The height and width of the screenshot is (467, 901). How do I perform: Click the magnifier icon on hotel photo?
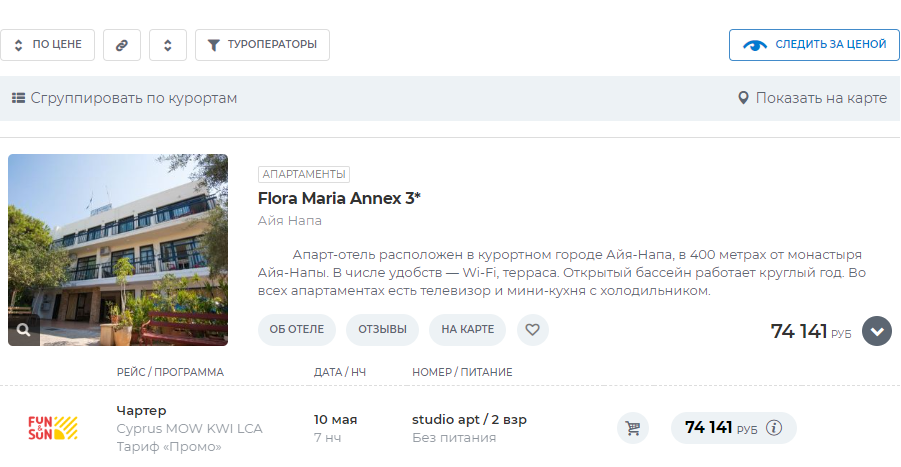[24, 330]
